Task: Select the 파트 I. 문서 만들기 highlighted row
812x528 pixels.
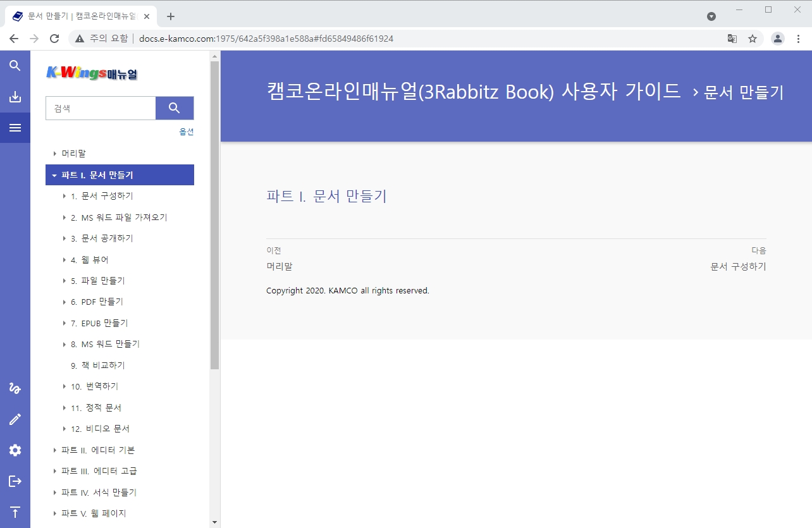Action: point(120,175)
